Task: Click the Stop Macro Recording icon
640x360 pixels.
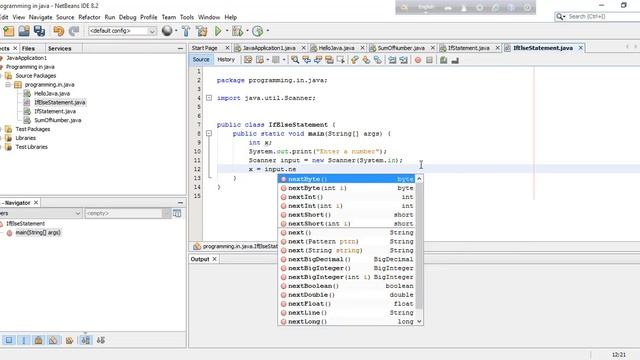Action: (429, 60)
